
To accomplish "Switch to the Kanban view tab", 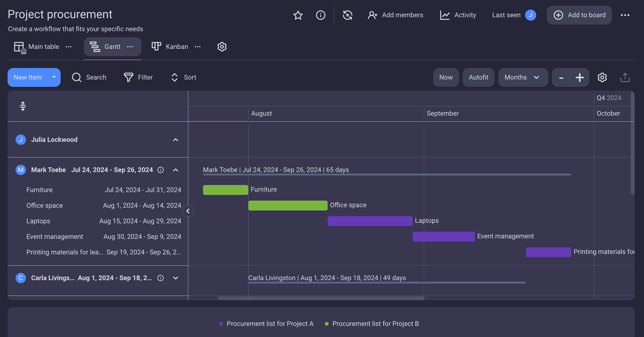I will 170,47.
